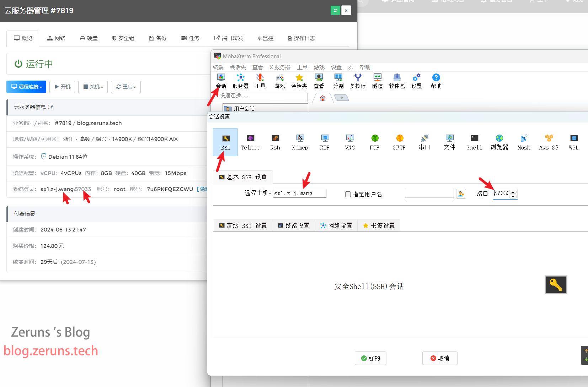Select the 分割 (Split) toolbar icon

click(x=338, y=81)
